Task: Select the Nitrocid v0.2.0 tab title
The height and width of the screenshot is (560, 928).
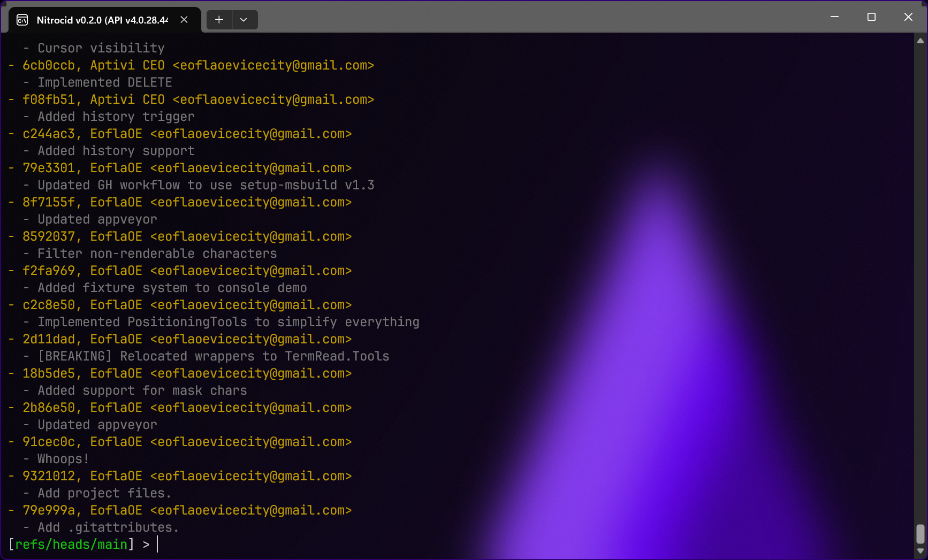Action: [x=102, y=20]
